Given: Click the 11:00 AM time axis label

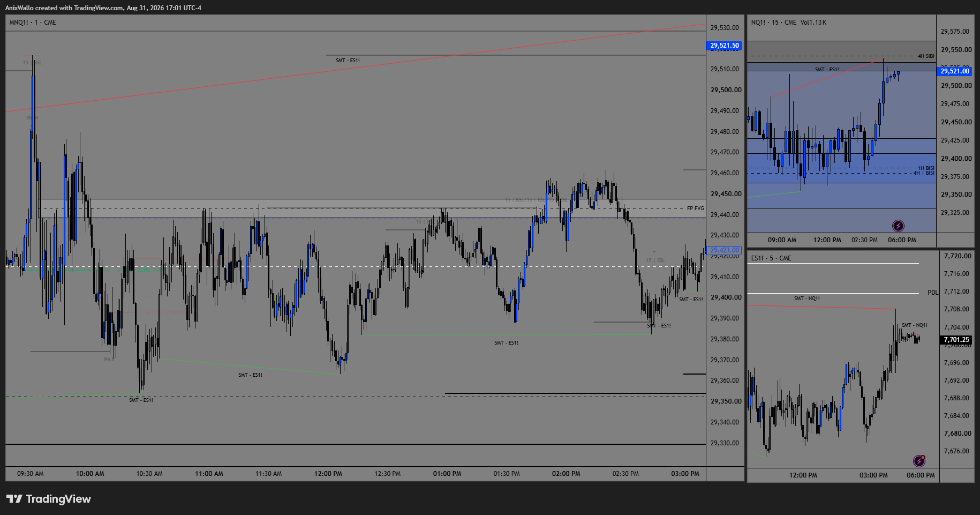Looking at the screenshot, I should [x=209, y=474].
